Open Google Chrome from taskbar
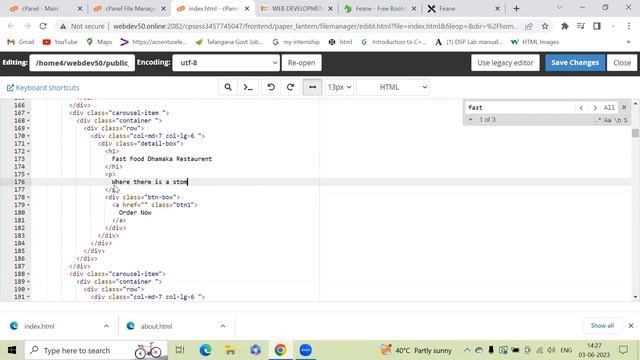640x360 pixels. tap(280, 350)
